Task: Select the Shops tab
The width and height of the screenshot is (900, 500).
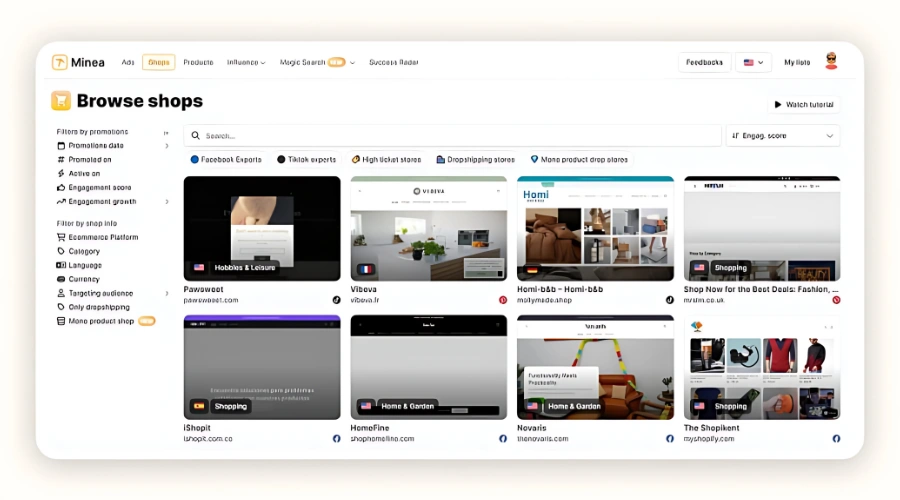Action: [x=158, y=62]
